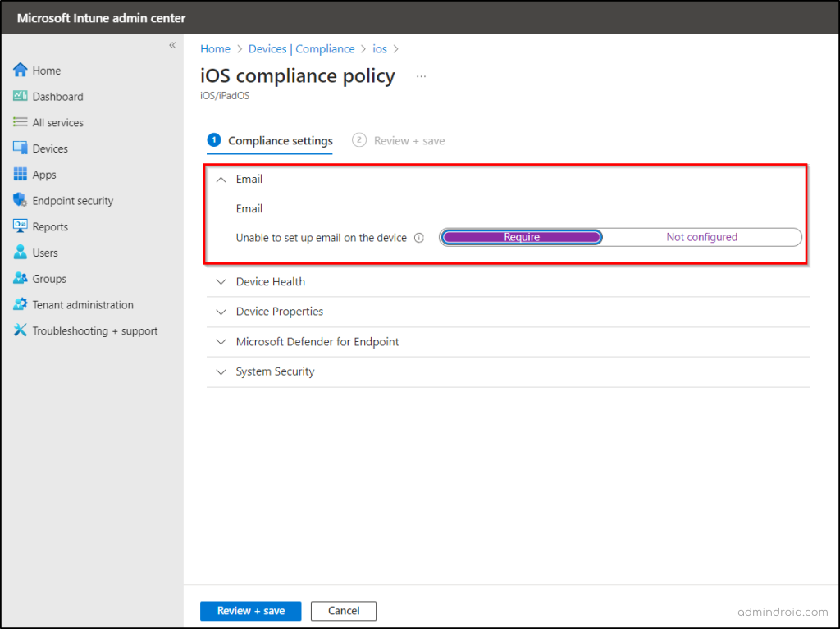Open Reports from the sidebar icon
This screenshot has width=840, height=629.
click(x=21, y=227)
